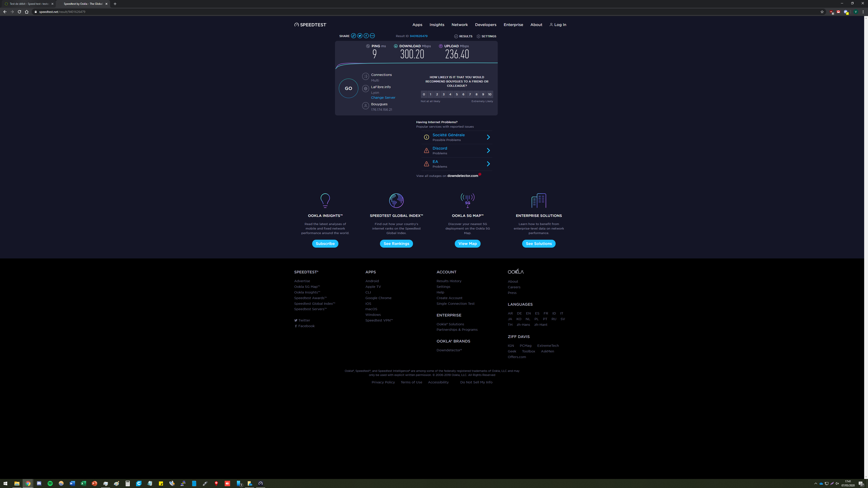
Task: Select rating 4 on the recommend scale
Action: point(450,94)
